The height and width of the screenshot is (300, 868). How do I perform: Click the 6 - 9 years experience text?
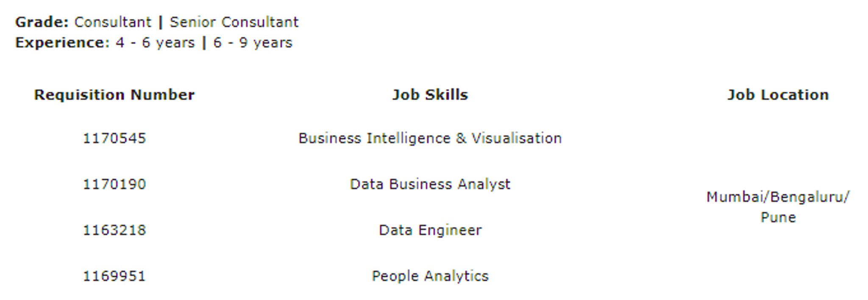pyautogui.click(x=253, y=43)
